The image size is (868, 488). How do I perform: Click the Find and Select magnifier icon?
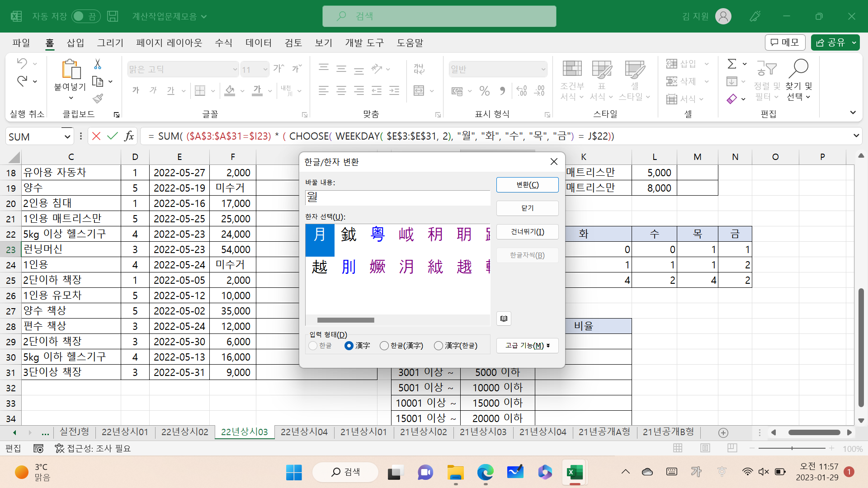tap(798, 68)
